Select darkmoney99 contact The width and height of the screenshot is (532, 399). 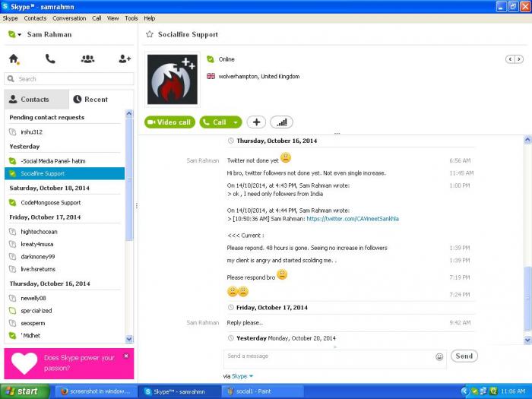[x=65, y=257]
